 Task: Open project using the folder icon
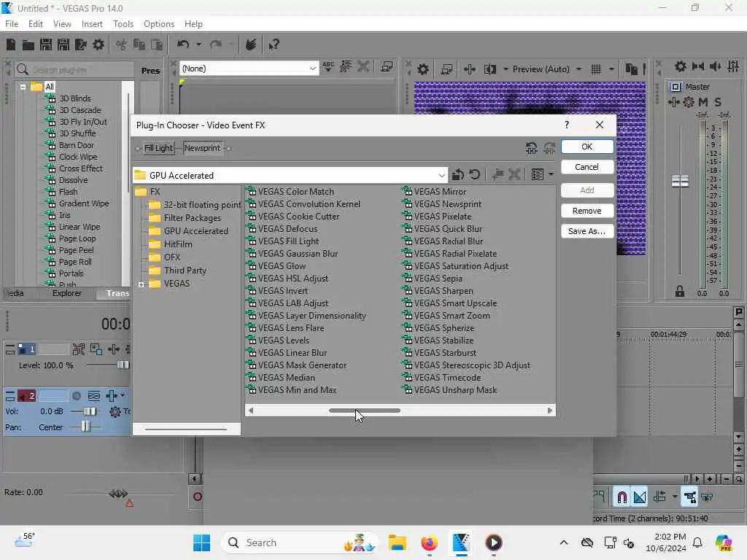point(28,44)
